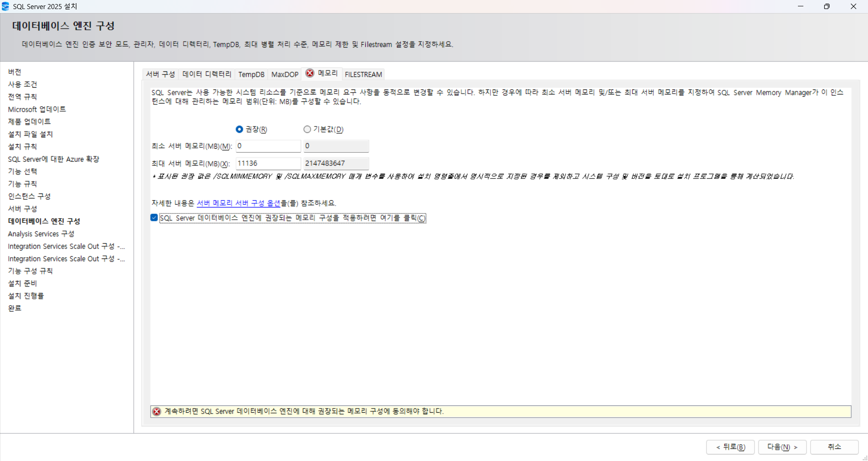Switch to the FILESTREAM tab
Screen dimensions: 868x461
pyautogui.click(x=363, y=74)
